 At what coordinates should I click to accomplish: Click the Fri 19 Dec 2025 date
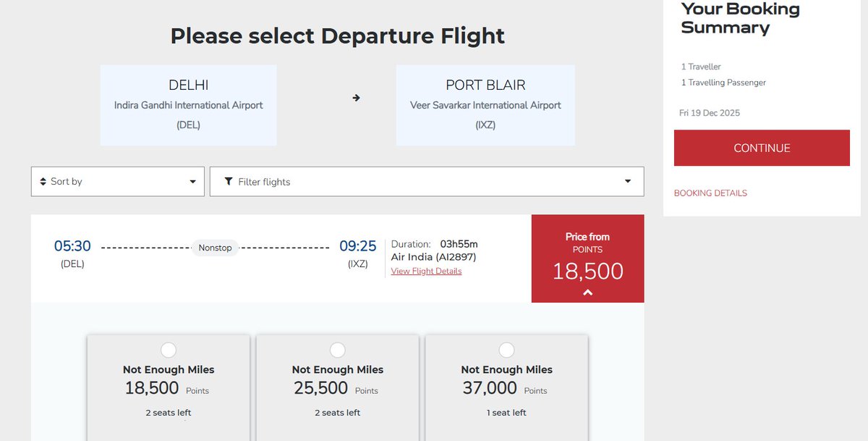710,113
